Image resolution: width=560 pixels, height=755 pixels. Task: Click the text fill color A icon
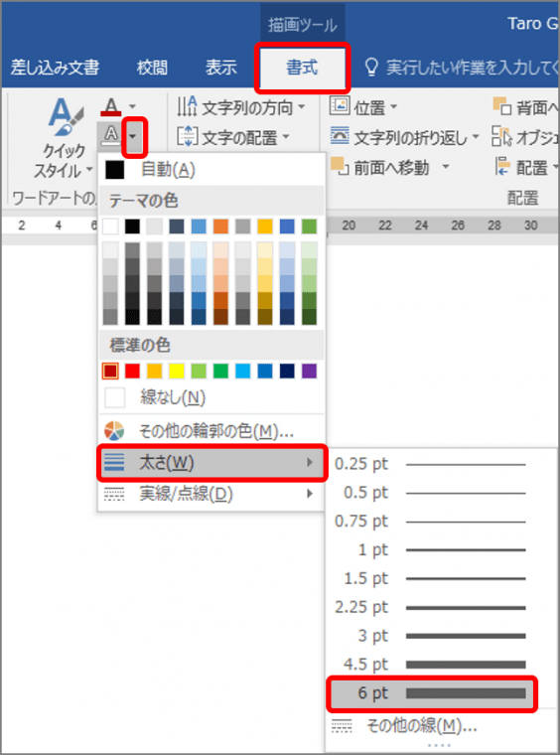pos(111,107)
